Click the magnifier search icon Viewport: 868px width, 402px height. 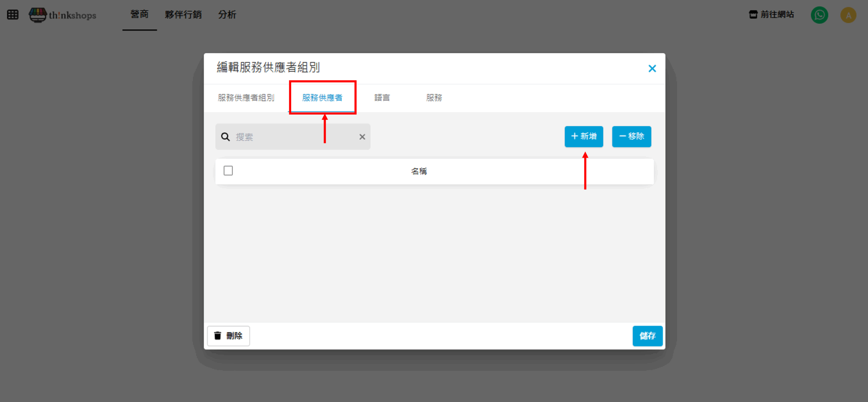(225, 137)
